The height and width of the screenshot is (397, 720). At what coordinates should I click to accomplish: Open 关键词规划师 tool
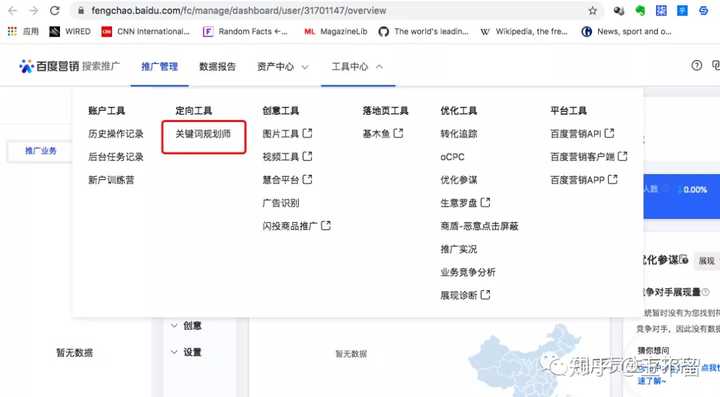203,134
